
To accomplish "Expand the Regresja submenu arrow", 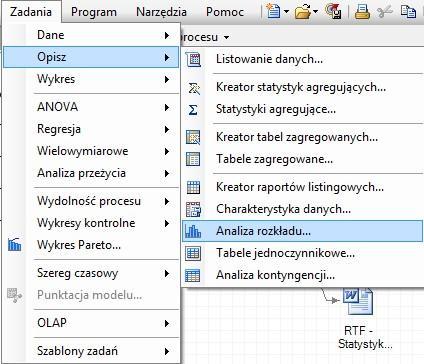I will click(167, 129).
